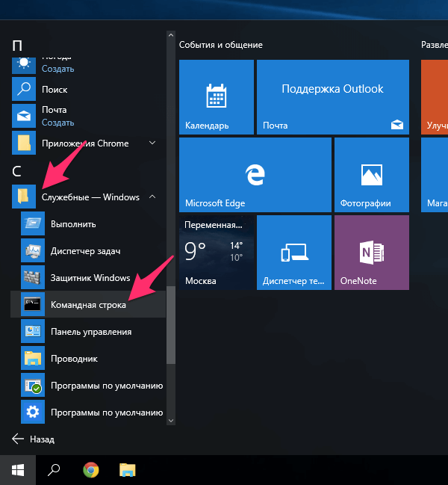
Task: Click the default programs icon with green checkmark
Action: pyautogui.click(x=33, y=385)
